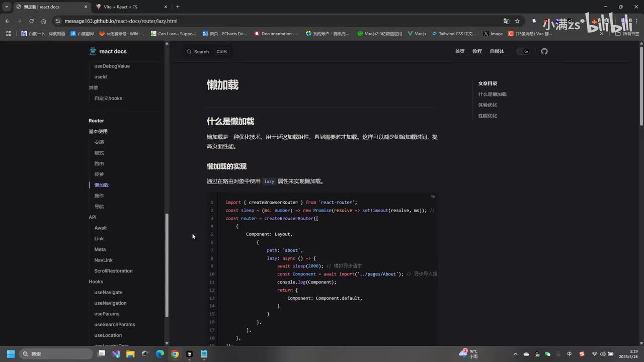Open Tailwind CSS 中文 bookmark
This screenshot has height=362, width=644.
(454, 34)
